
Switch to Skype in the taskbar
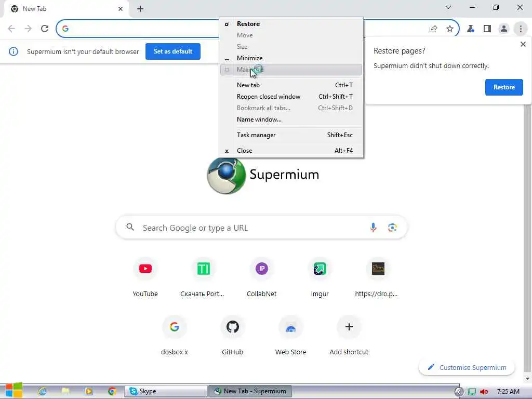(166, 391)
